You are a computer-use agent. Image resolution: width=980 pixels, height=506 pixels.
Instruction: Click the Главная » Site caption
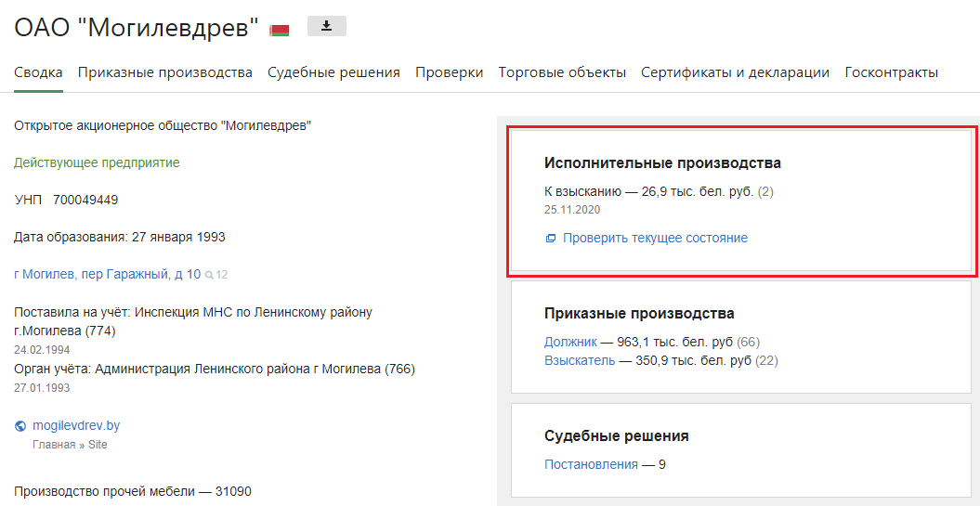pyautogui.click(x=70, y=445)
